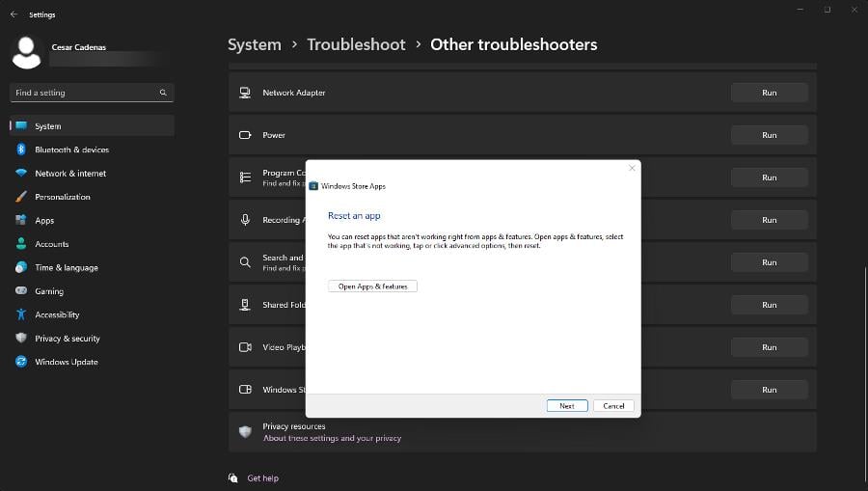The width and height of the screenshot is (868, 491).
Task: Run the Video Playback troubleshooter
Action: coord(769,347)
